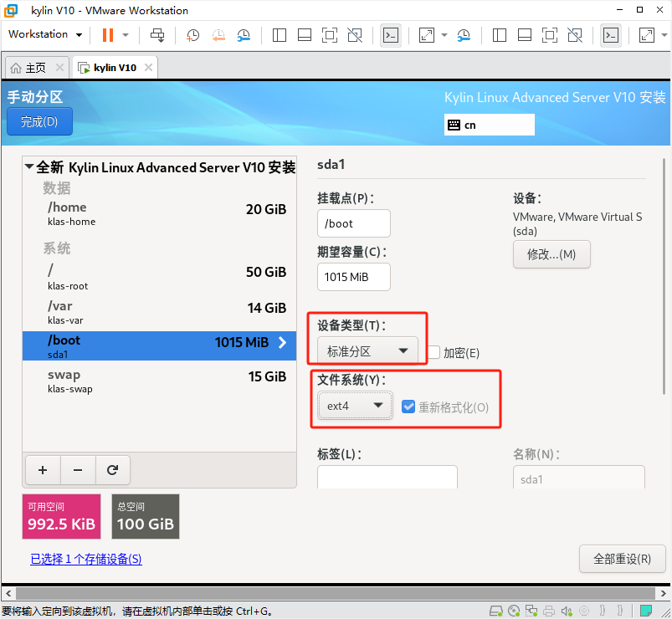Click the pink 可用空间 992.5 KiB box

tap(61, 516)
